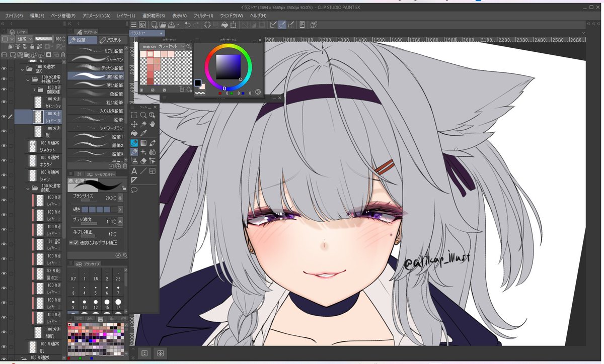604x364 pixels.
Task: Select the Text tool
Action: point(134,171)
